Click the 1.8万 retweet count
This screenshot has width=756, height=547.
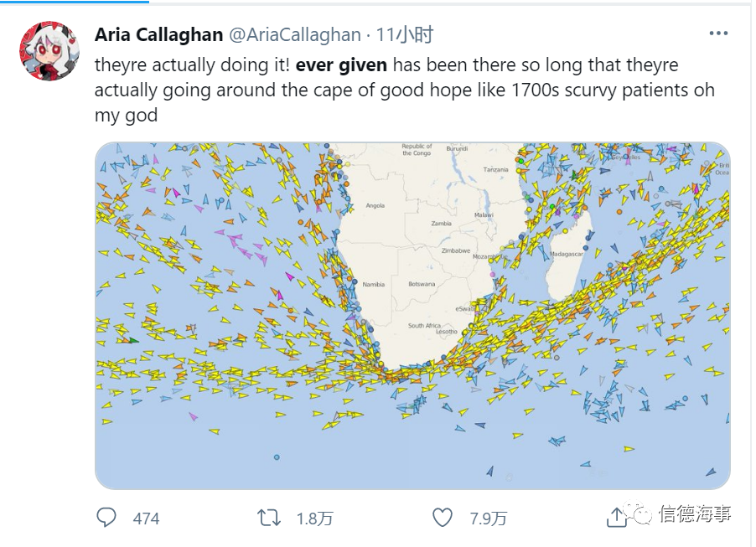pos(314,519)
